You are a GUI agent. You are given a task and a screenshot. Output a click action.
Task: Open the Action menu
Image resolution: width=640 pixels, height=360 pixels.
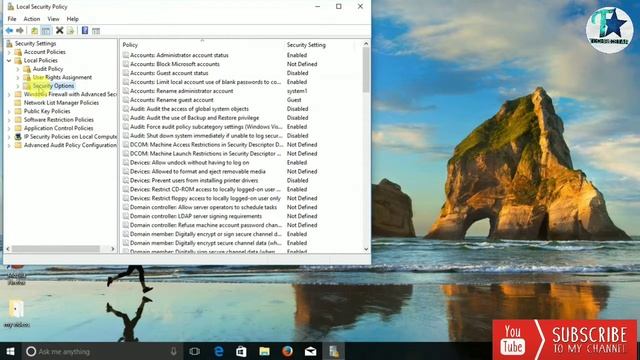[31, 19]
